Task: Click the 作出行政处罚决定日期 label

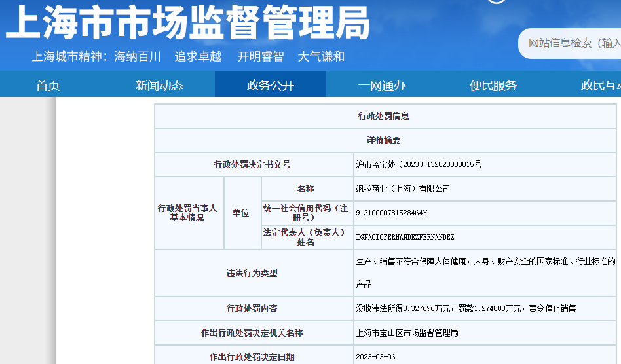Action: [x=254, y=357]
